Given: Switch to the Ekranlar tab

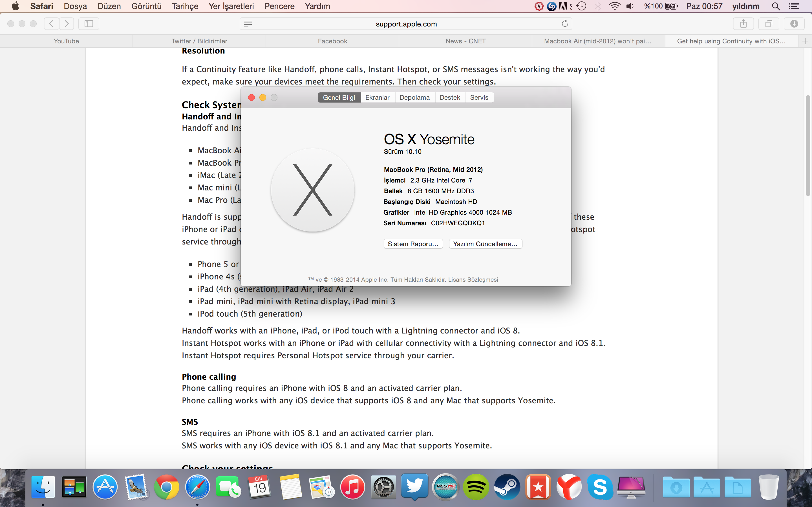Looking at the screenshot, I should click(377, 97).
